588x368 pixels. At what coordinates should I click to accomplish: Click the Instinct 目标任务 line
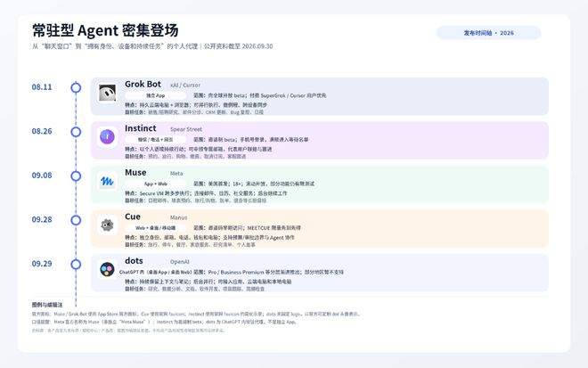[185, 157]
